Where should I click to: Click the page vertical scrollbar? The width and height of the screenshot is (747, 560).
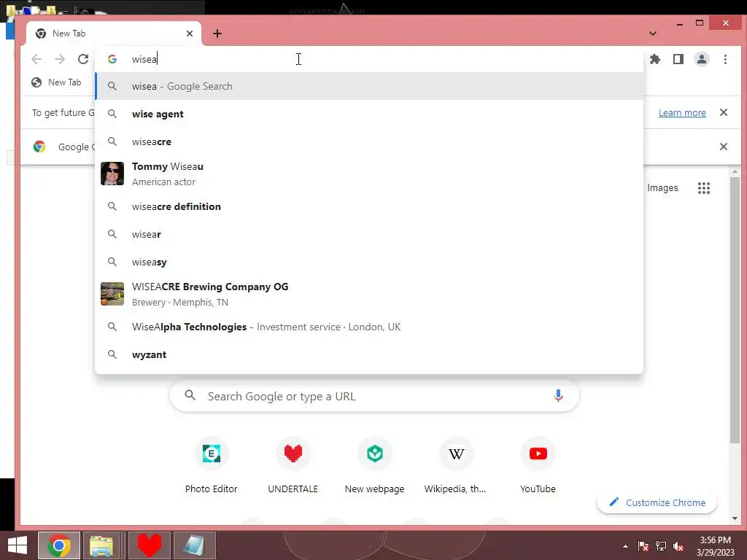(735, 309)
